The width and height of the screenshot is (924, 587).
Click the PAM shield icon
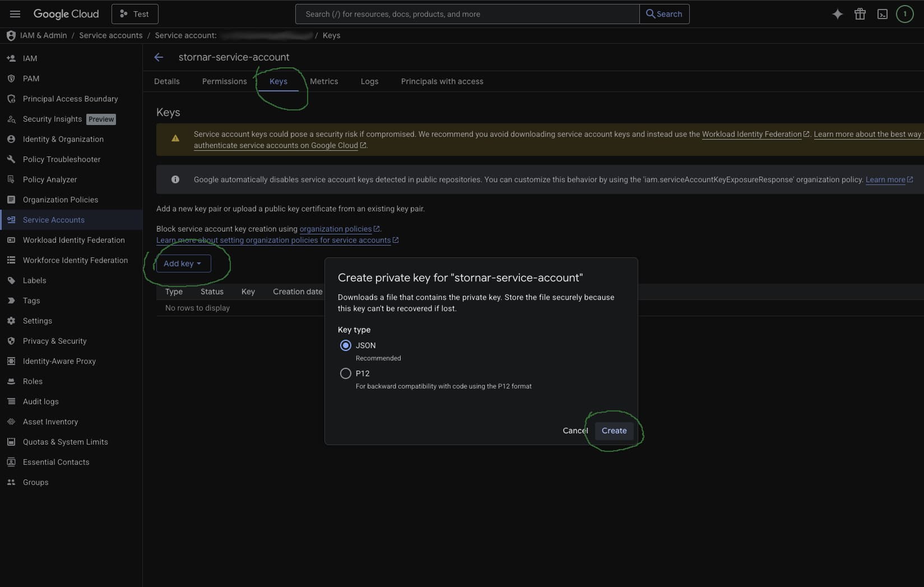point(11,78)
